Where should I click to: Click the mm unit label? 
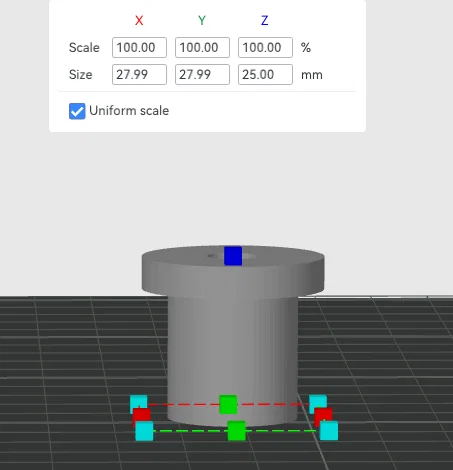(x=312, y=75)
